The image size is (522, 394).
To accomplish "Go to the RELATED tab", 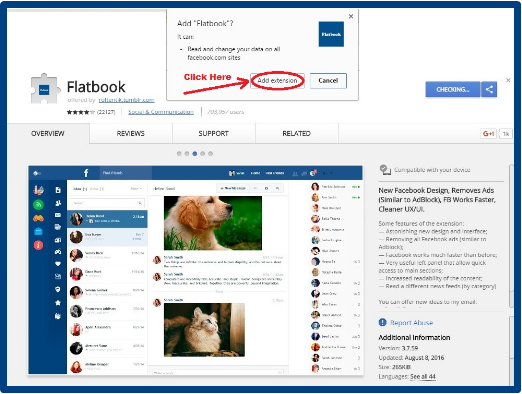I will coord(297,134).
